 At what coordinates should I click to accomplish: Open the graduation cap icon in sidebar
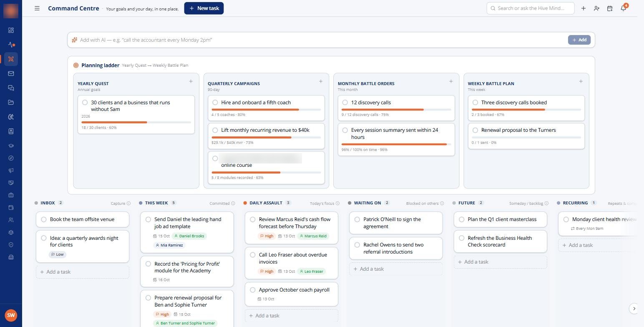click(11, 146)
